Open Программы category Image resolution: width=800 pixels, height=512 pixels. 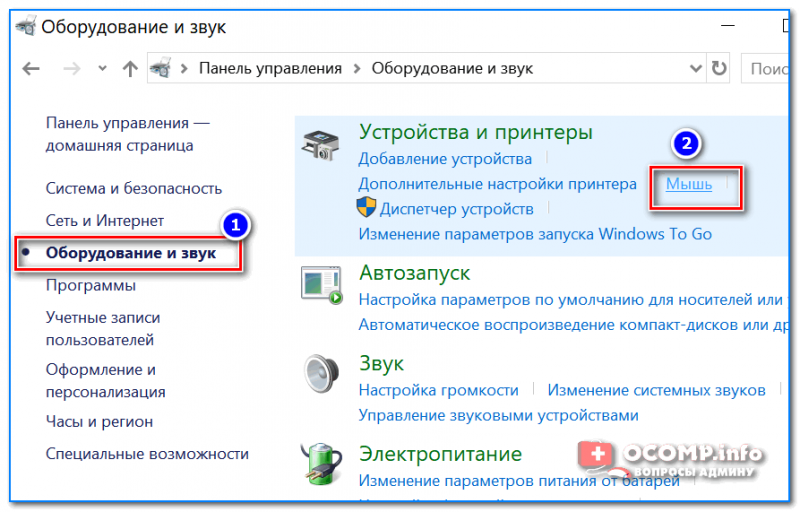tap(91, 285)
